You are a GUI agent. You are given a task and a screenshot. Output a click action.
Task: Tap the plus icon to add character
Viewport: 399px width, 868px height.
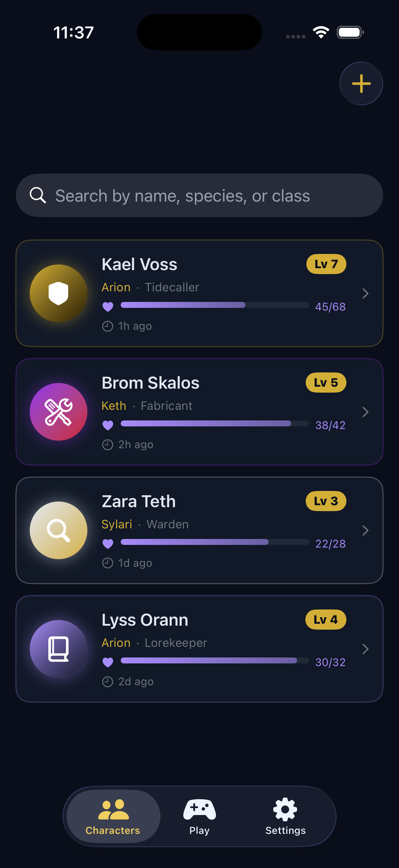(x=361, y=83)
